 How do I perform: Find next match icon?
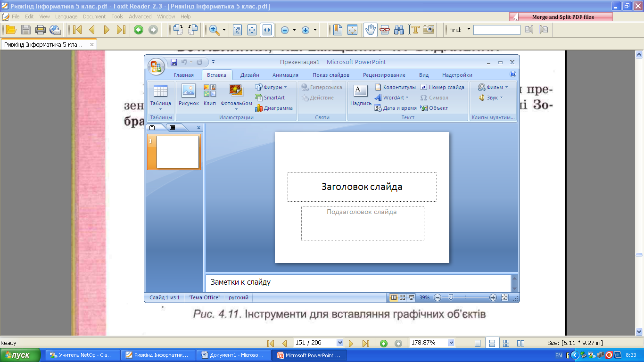point(544,30)
